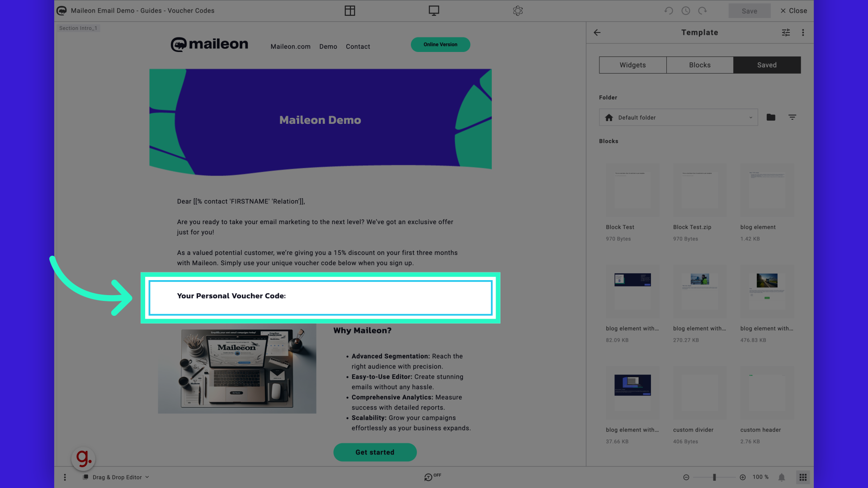Redo the last change
Screen dimensions: 868x488
702,11
